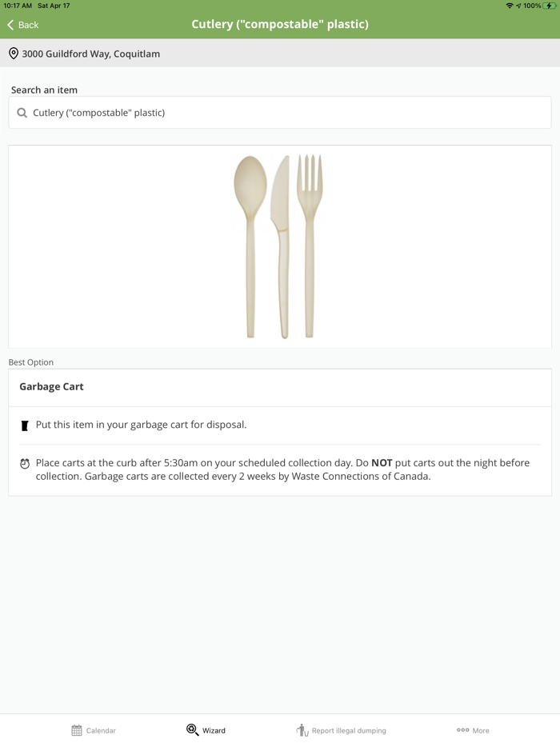Tap the location pin icon
The width and height of the screenshot is (560, 747).
pos(14,54)
